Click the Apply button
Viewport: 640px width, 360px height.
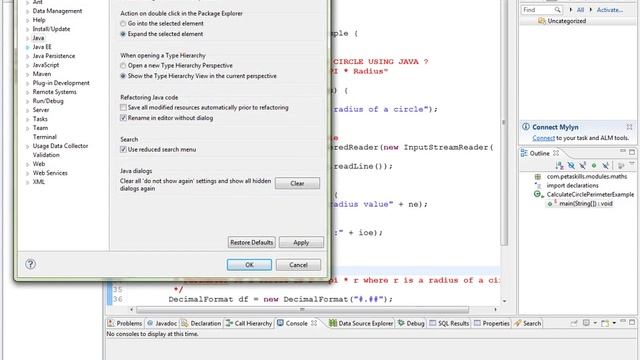pos(301,242)
